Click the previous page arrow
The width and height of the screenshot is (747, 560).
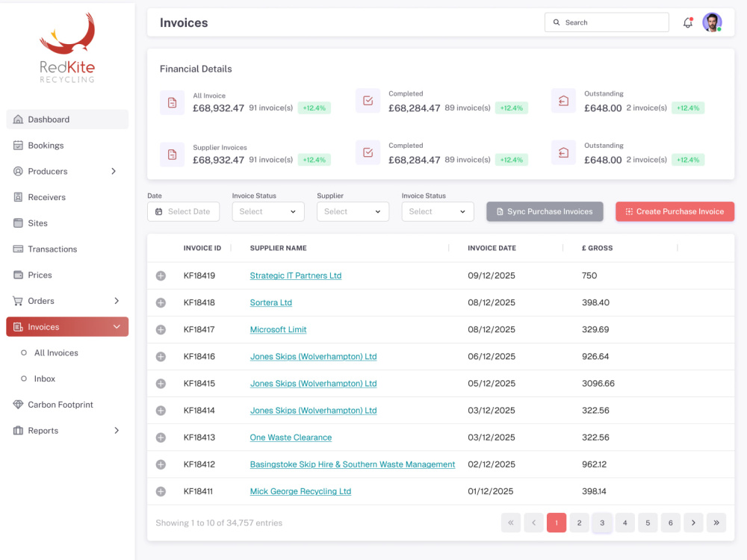(x=533, y=523)
